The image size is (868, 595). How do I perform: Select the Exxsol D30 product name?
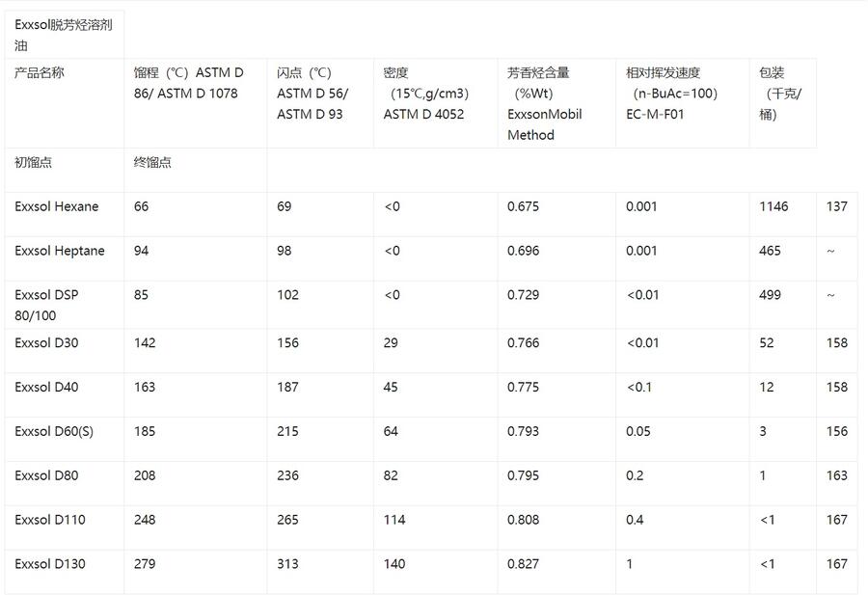point(46,342)
